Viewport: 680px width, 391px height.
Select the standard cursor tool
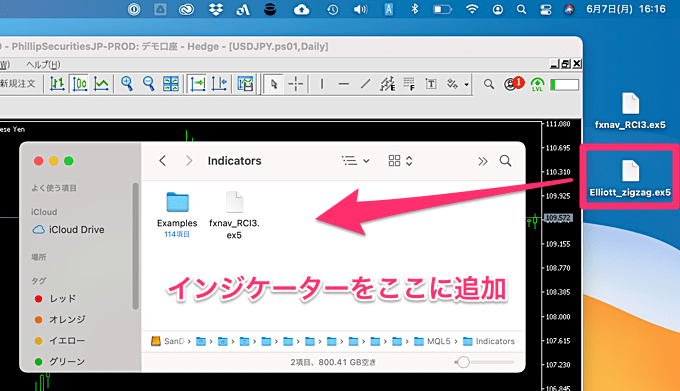coord(274,84)
